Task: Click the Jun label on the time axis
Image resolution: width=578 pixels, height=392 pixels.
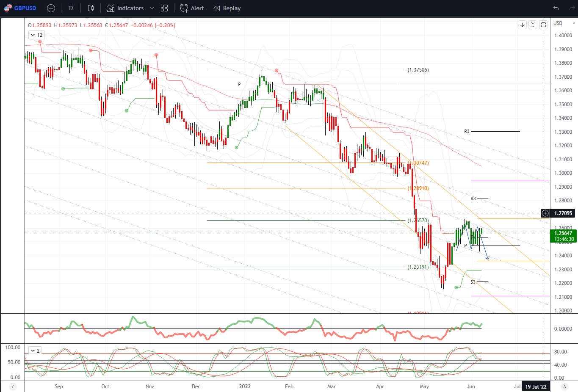Action: (x=471, y=386)
